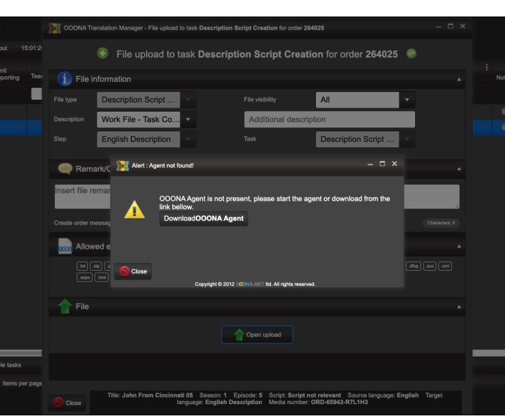Click the bottom-left Close button
Image resolution: width=505 pixels, height=420 pixels.
pyautogui.click(x=66, y=403)
